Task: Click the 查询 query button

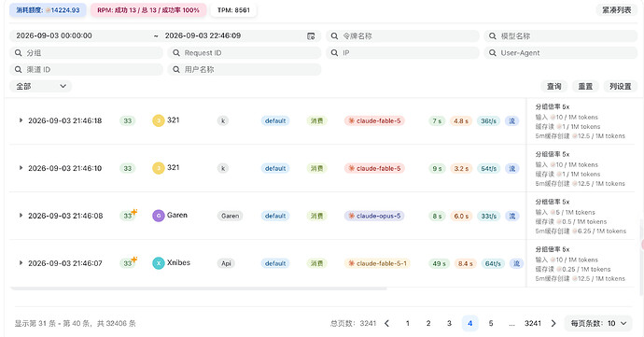Action: click(x=553, y=86)
